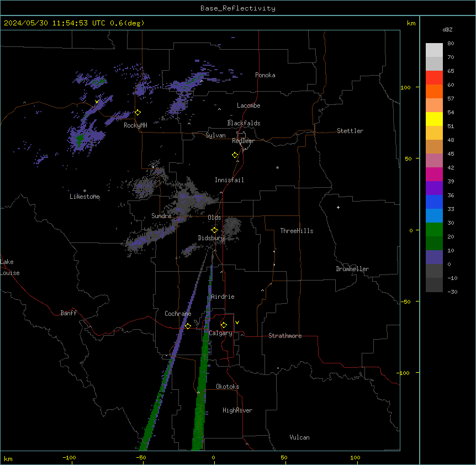Viewport: 476px width, 465px height.
Task: Select the slate purple 10-0 dBZ legend swatch
Action: (x=434, y=257)
